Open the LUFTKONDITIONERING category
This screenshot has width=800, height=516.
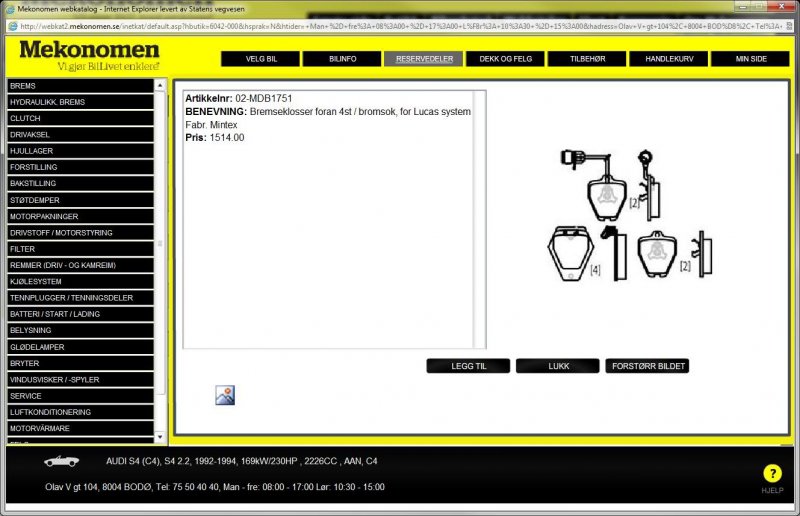(80, 412)
